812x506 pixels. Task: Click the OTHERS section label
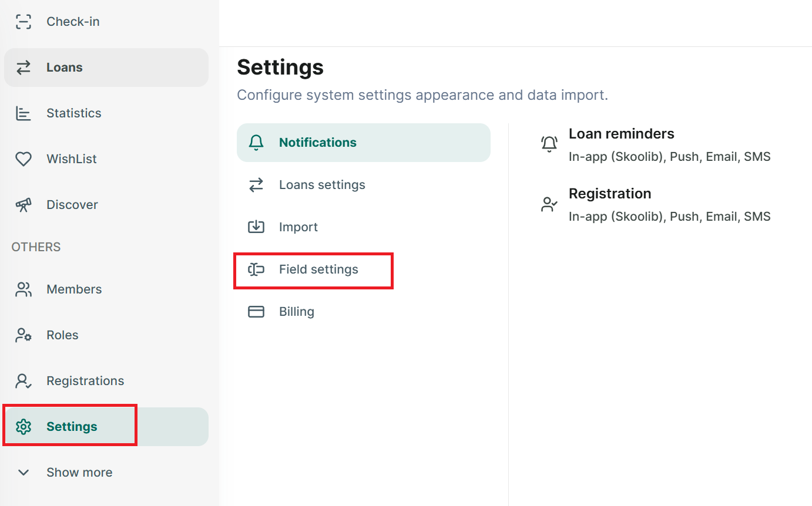pos(36,247)
